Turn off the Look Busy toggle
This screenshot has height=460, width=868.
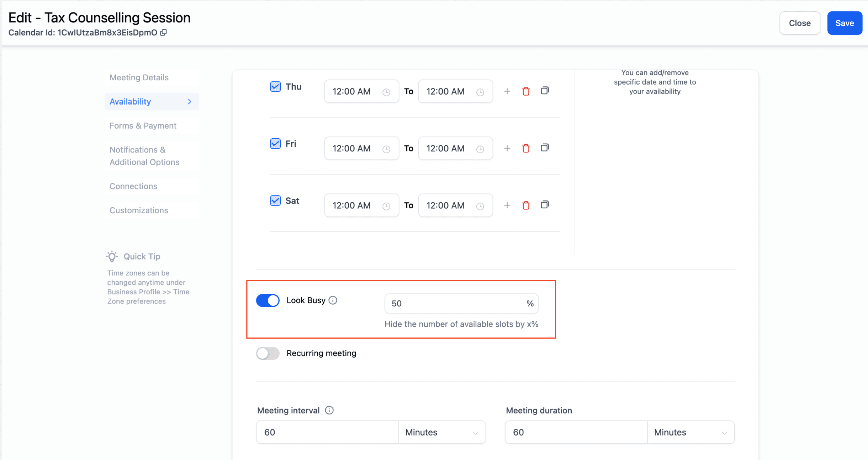point(268,300)
